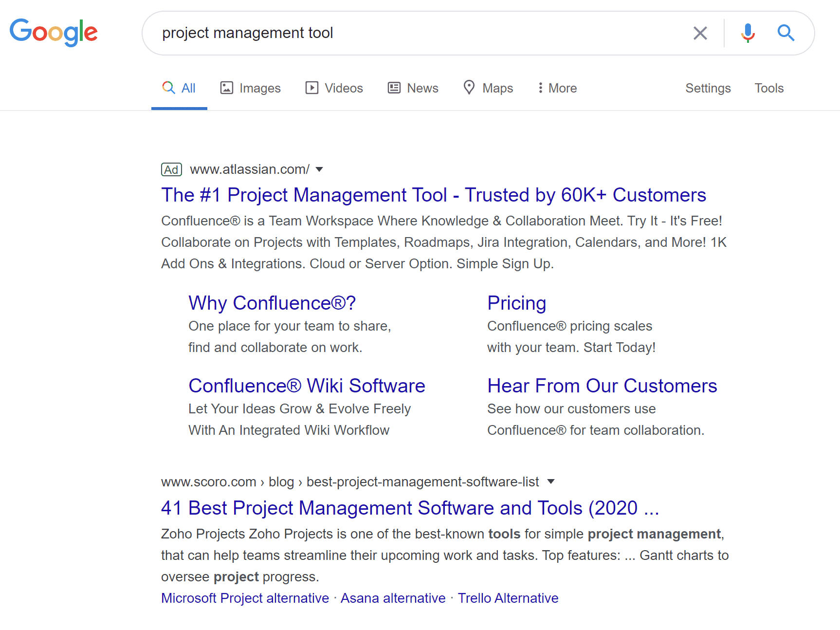Open the News tab
Viewport: 840px width, 630px height.
pyautogui.click(x=413, y=88)
